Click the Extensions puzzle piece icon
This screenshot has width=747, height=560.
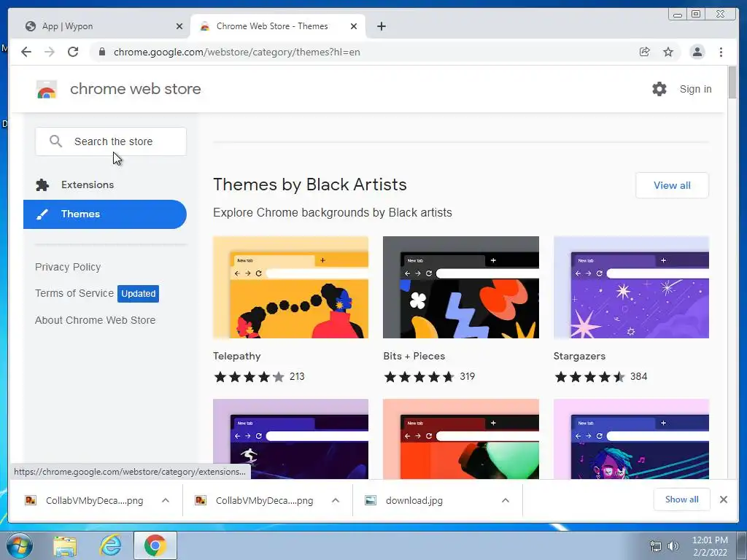pyautogui.click(x=42, y=184)
